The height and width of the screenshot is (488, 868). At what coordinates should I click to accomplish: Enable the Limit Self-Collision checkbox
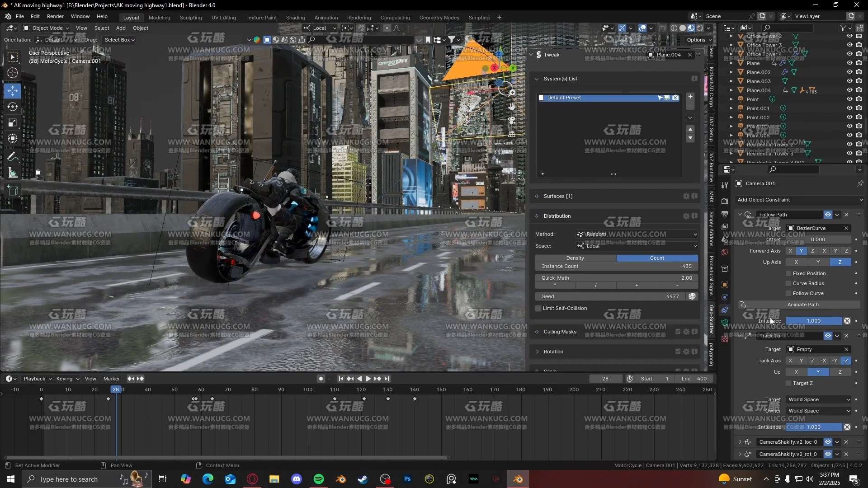(x=538, y=308)
